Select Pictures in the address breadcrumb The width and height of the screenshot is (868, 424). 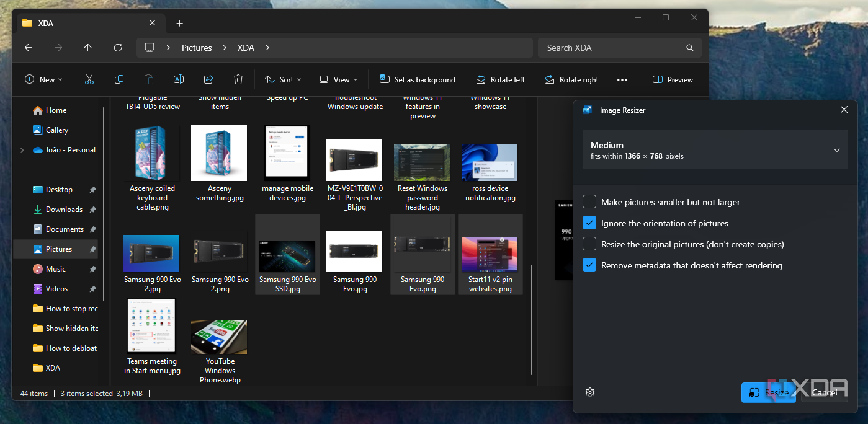pos(197,48)
